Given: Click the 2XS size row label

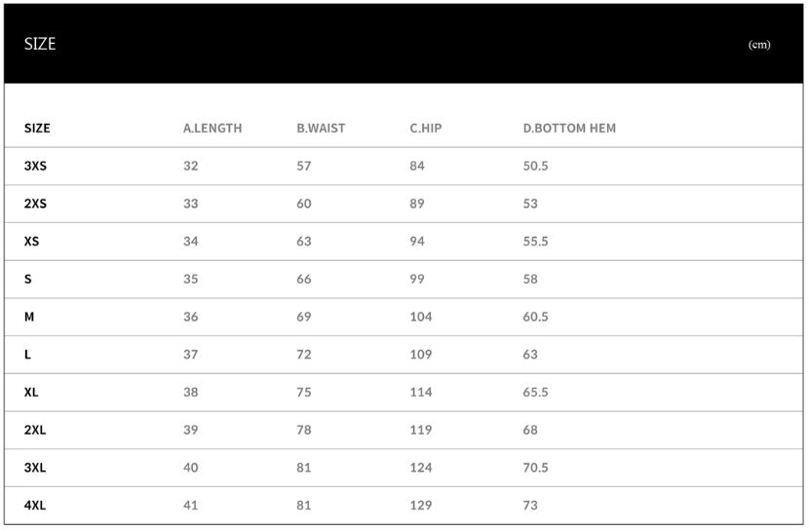Looking at the screenshot, I should (x=35, y=204).
